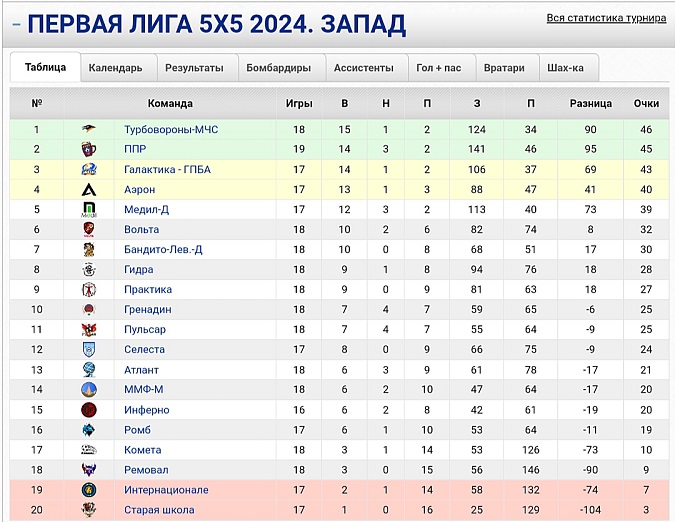Viewport: 675px width, 522px height.
Task: Click the Турбовороны-МЧС team logo icon
Action: click(x=89, y=129)
